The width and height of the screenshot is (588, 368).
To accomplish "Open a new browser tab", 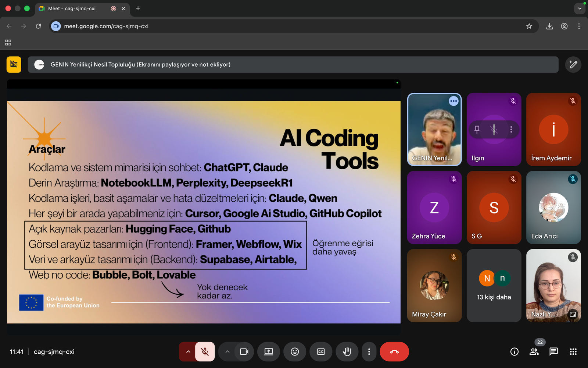I will (138, 8).
